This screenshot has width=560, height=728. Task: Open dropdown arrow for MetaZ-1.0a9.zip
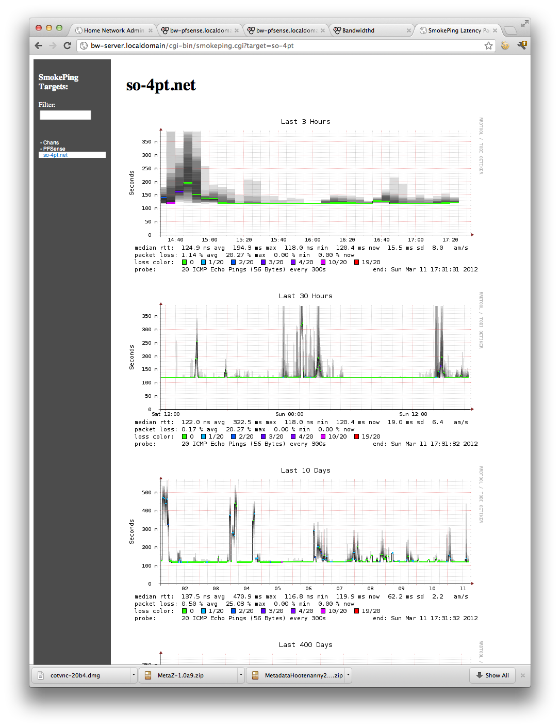click(241, 675)
